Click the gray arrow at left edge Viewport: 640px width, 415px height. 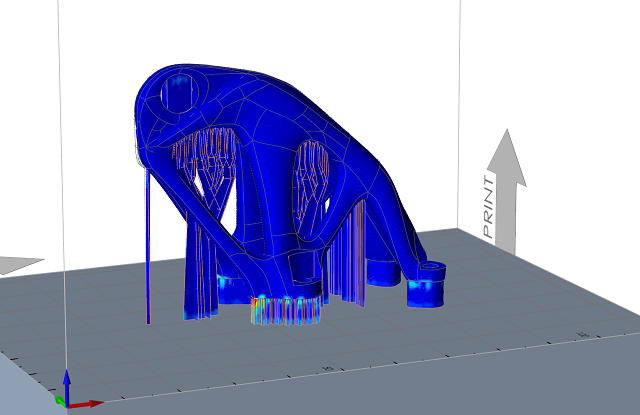tap(18, 265)
